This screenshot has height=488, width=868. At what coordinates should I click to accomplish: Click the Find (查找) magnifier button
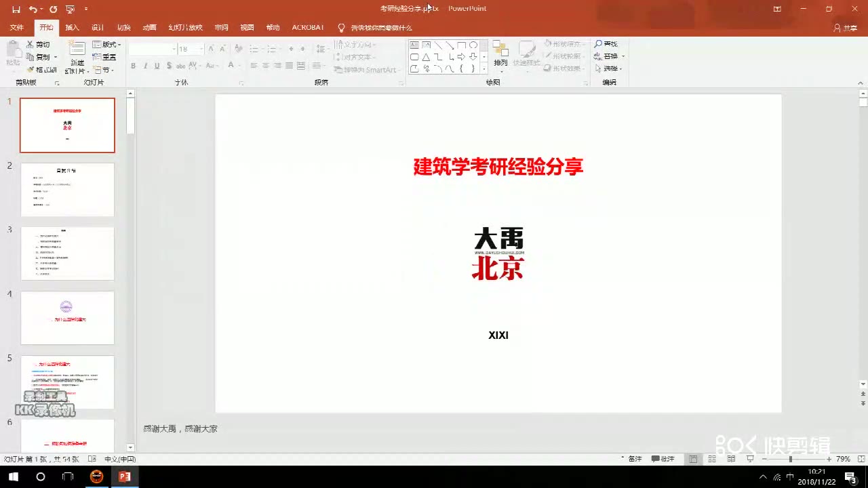tap(606, 44)
